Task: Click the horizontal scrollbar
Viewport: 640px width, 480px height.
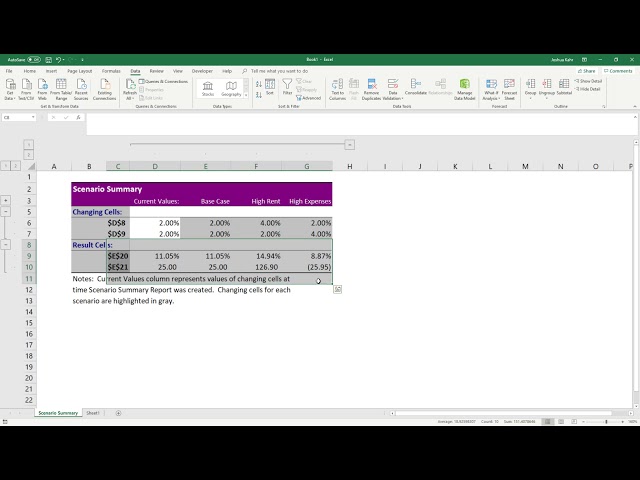Action: point(503,413)
